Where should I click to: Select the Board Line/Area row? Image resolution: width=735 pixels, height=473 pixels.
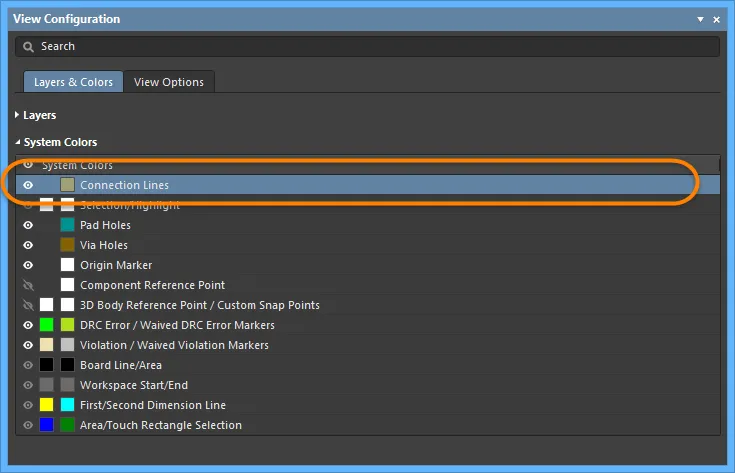(368, 365)
